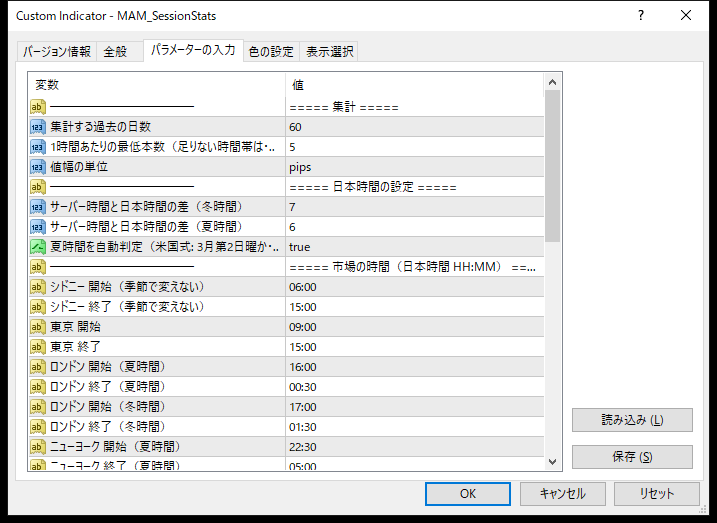Confirm with the OK button

[x=468, y=494]
